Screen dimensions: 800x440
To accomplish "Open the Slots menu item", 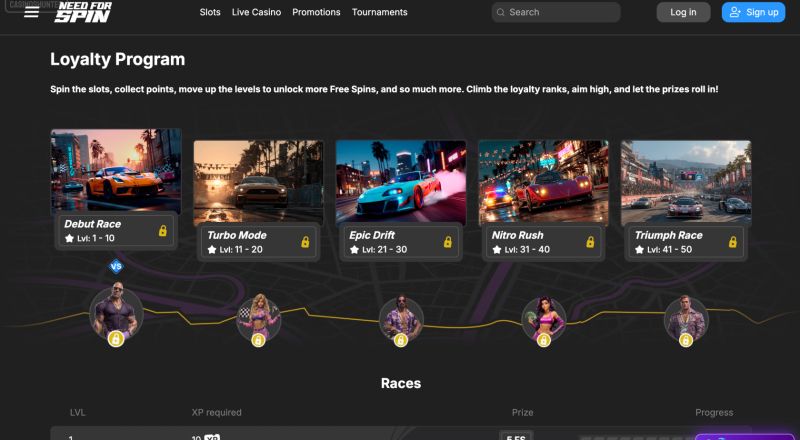I will pyautogui.click(x=210, y=12).
